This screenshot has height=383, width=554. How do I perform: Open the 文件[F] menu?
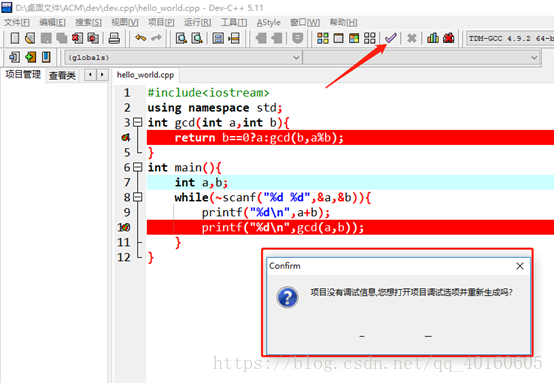pos(17,23)
